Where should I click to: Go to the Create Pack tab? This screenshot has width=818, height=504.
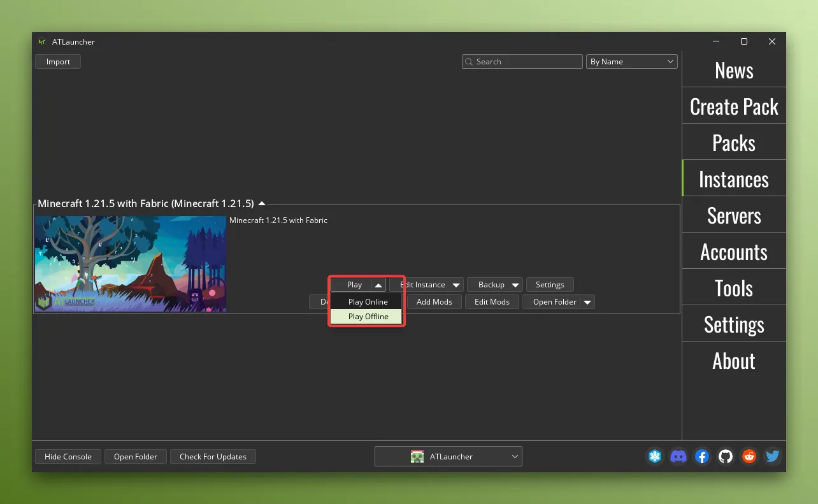[x=734, y=106]
